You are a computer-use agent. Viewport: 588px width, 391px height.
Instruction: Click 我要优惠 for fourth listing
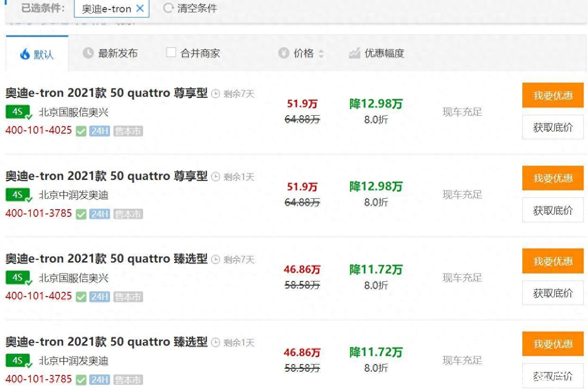point(553,344)
